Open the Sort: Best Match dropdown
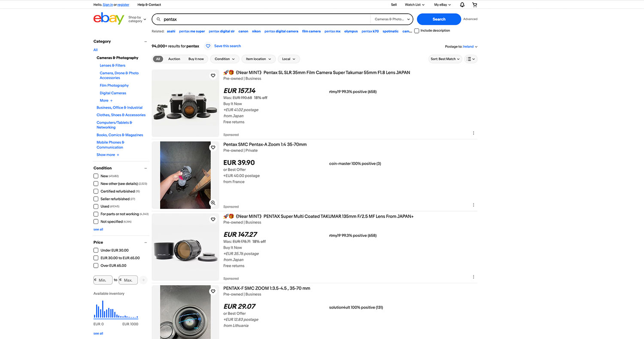 pos(445,59)
